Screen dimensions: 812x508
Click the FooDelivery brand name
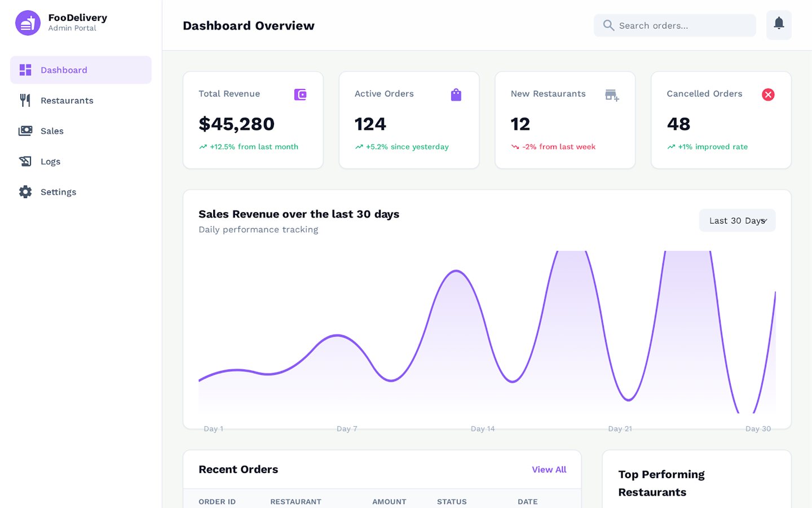click(78, 17)
